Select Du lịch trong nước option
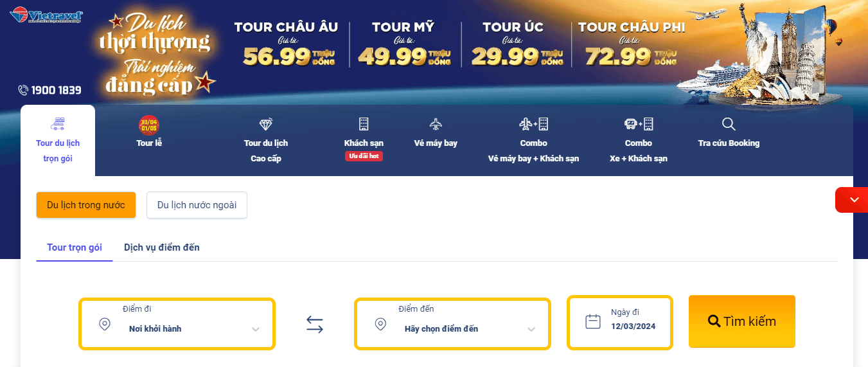This screenshot has width=868, height=367. point(86,205)
